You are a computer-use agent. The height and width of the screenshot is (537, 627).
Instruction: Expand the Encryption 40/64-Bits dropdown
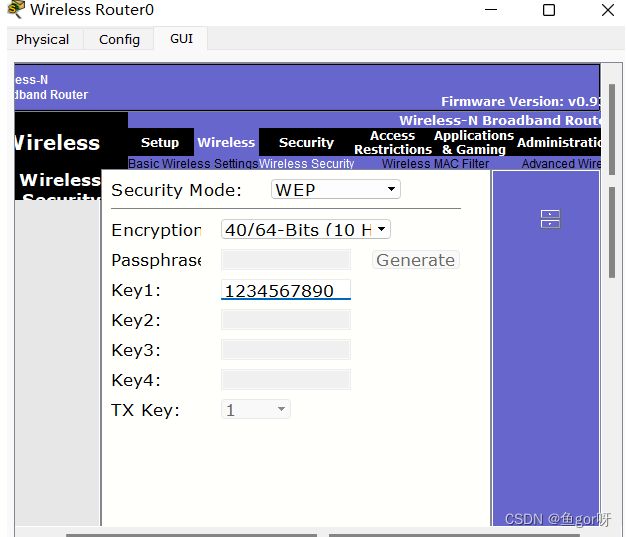pyautogui.click(x=306, y=230)
